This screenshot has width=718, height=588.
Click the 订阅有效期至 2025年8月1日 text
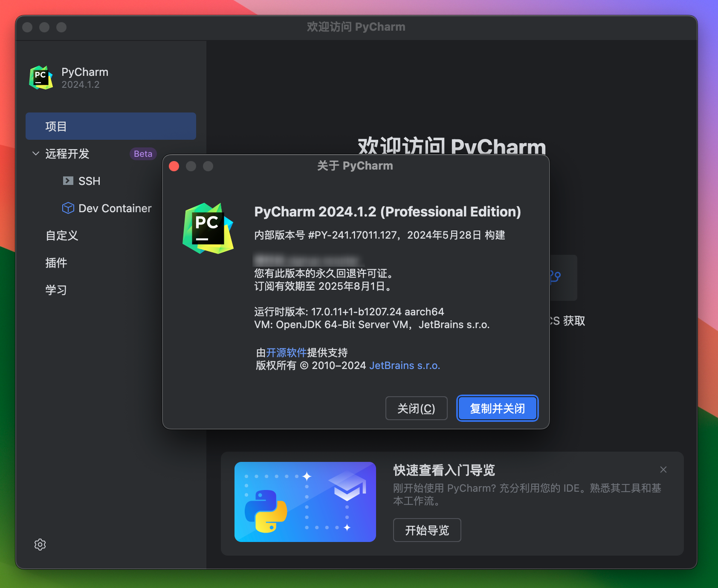[323, 286]
